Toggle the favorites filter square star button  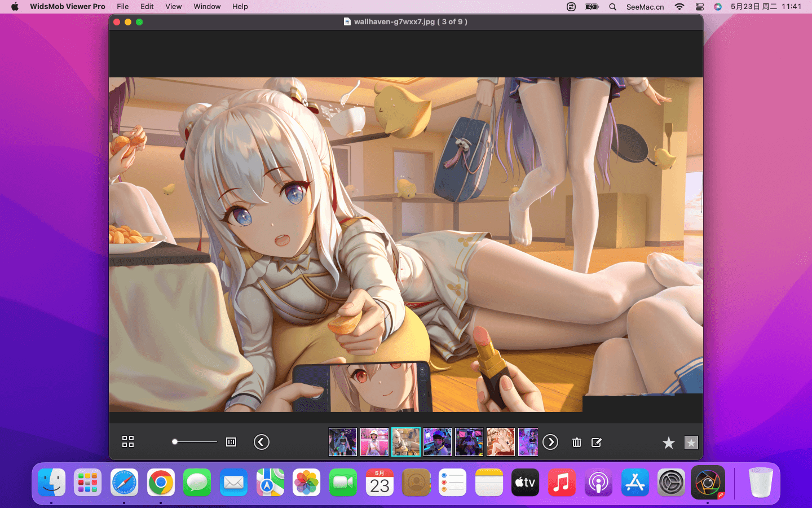click(x=691, y=443)
